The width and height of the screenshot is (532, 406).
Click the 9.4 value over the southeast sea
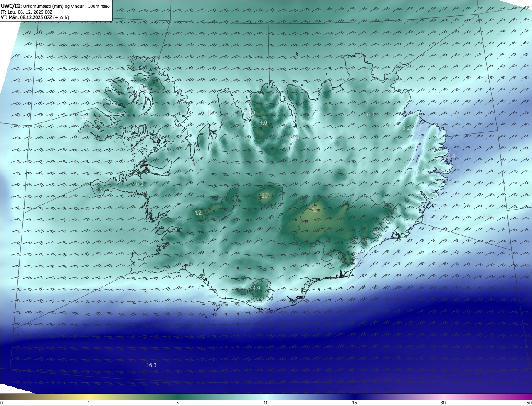point(486,216)
